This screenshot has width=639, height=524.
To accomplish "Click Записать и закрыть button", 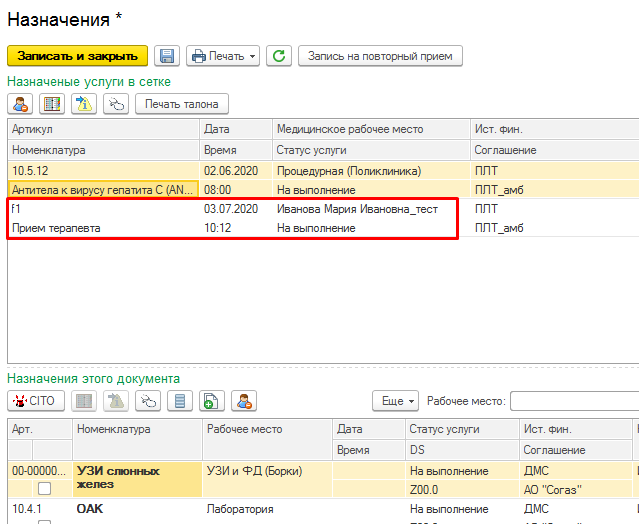I will (77, 56).
